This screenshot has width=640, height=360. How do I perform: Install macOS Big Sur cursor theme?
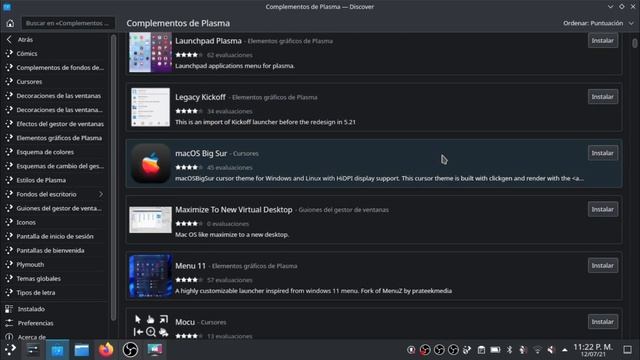tap(602, 153)
